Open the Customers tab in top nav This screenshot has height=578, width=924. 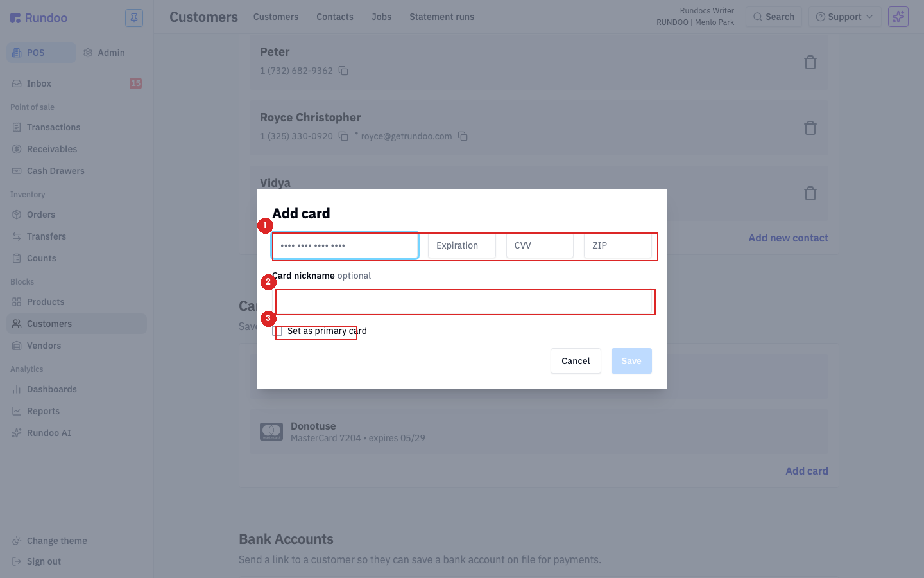click(x=276, y=17)
